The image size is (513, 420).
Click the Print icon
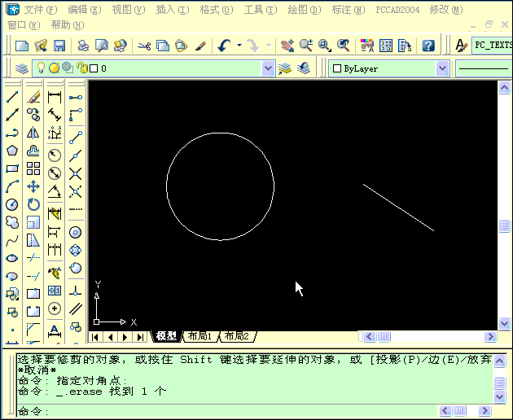[x=83, y=46]
